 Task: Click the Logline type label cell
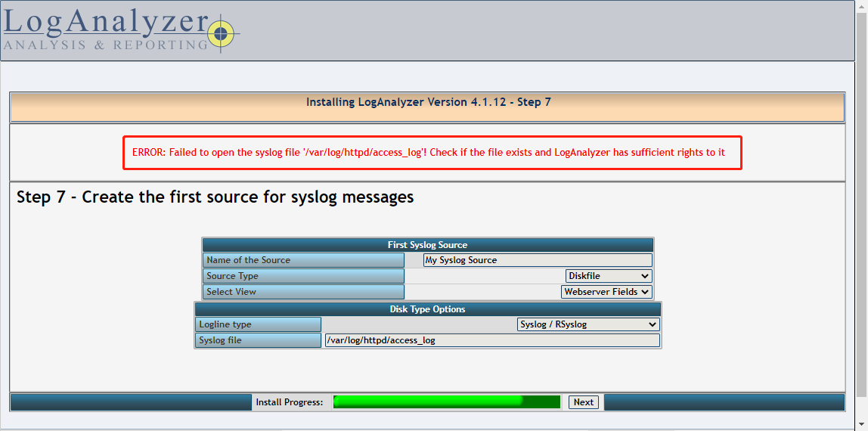coord(258,324)
